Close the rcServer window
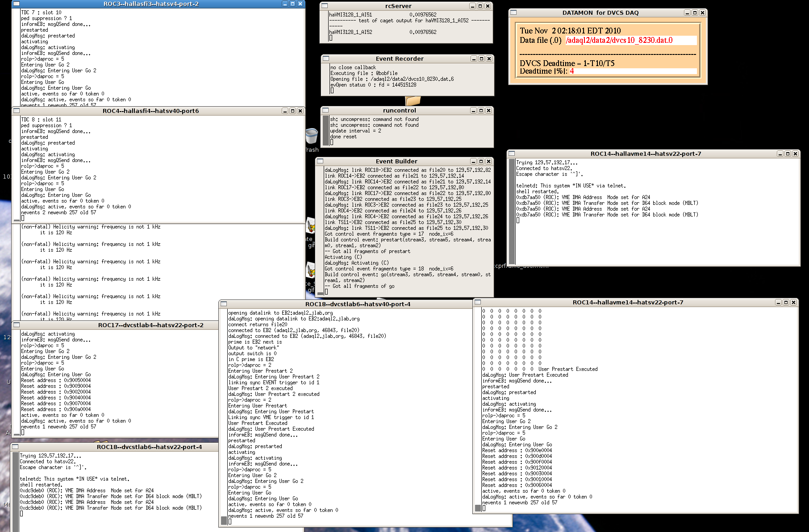This screenshot has height=532, width=809. 488,6
